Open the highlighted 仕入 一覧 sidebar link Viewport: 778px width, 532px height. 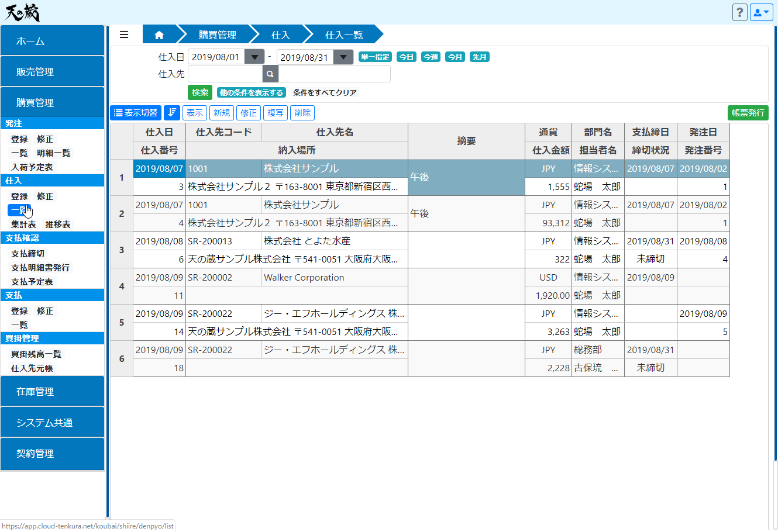pyautogui.click(x=19, y=210)
